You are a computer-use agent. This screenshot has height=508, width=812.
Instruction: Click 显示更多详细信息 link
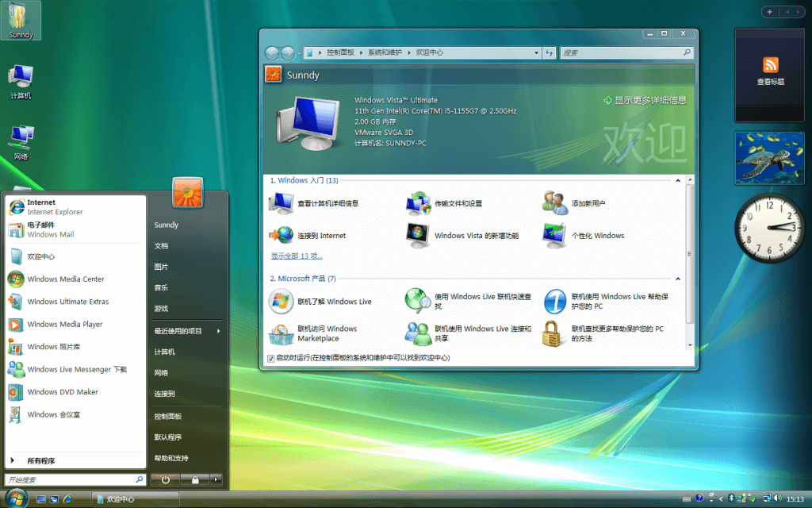tap(645, 100)
